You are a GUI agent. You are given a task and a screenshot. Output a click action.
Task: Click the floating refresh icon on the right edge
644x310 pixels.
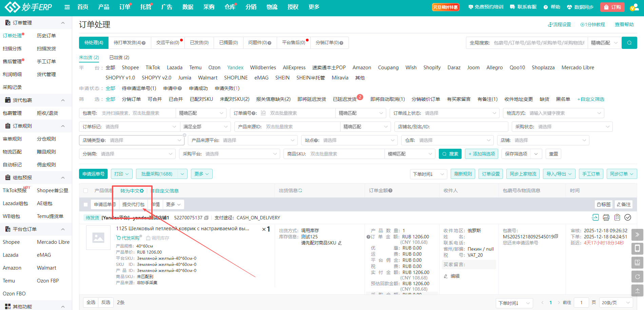pos(637,277)
